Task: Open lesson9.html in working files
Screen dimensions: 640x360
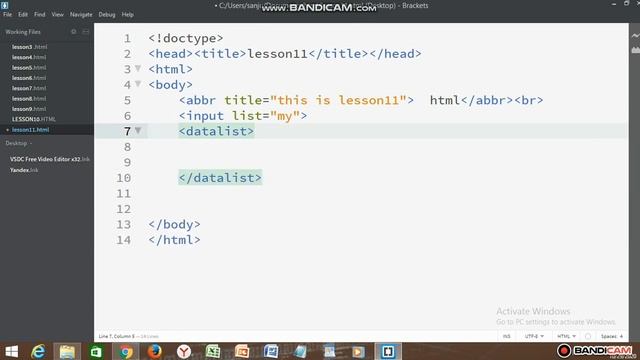Action: 29,109
